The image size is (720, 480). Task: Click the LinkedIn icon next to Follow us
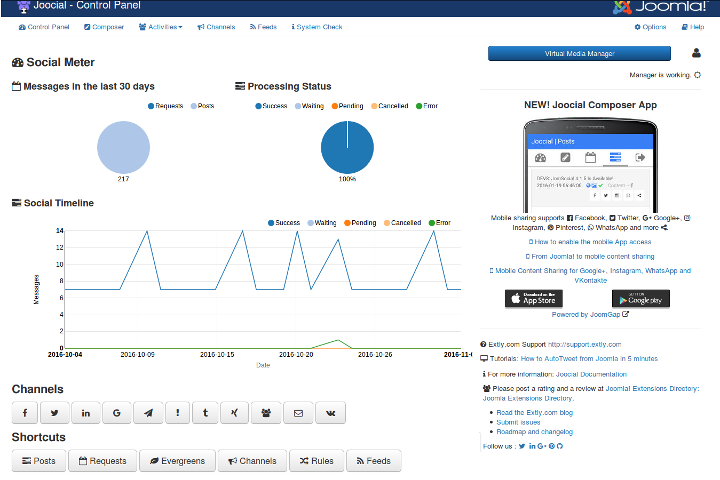click(532, 446)
